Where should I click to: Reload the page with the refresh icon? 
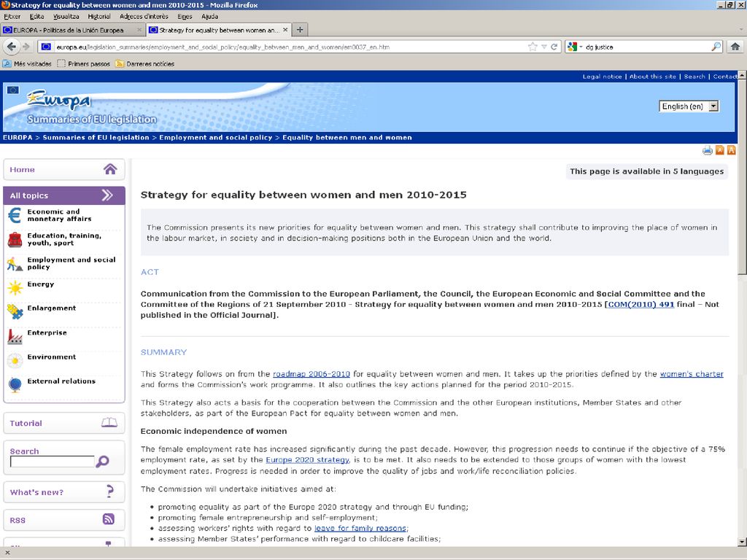tap(554, 47)
